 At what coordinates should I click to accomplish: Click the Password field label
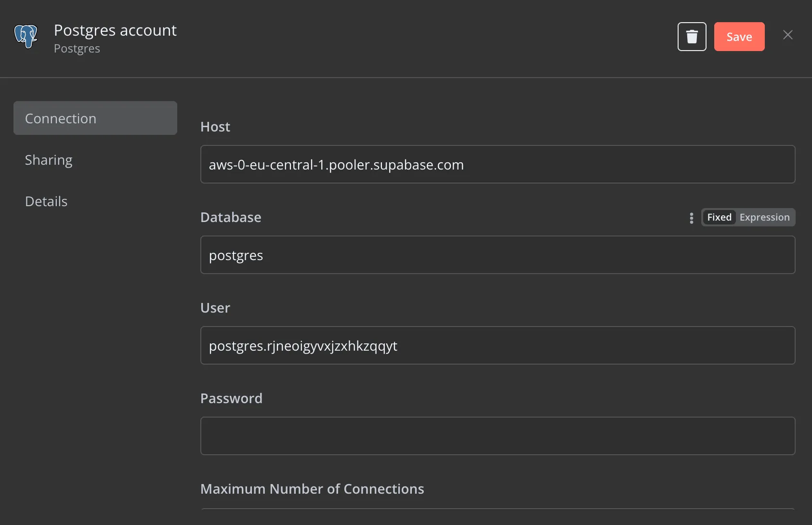(x=231, y=398)
